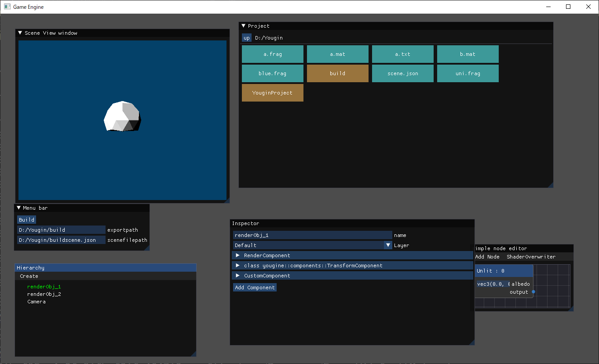599x364 pixels.
Task: Open the build folder tile
Action: point(338,73)
